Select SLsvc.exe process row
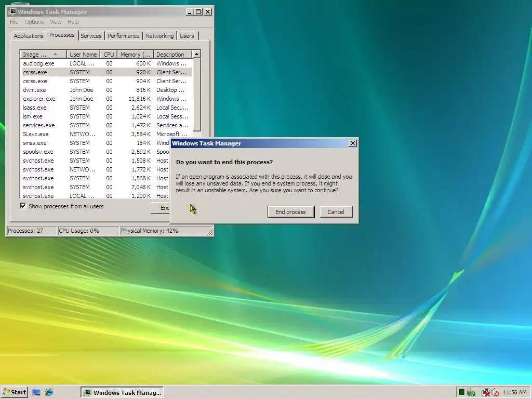532x399 pixels. coord(106,134)
